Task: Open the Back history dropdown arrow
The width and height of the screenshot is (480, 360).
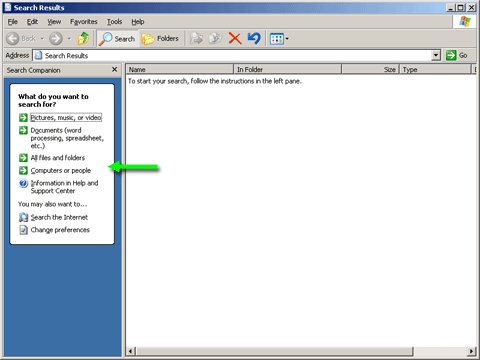Action: pyautogui.click(x=42, y=39)
